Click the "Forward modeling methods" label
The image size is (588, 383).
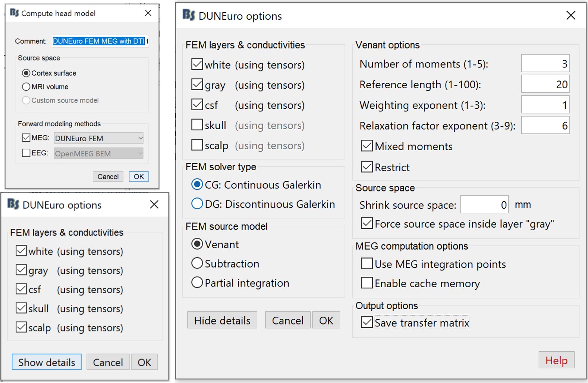[x=59, y=124]
